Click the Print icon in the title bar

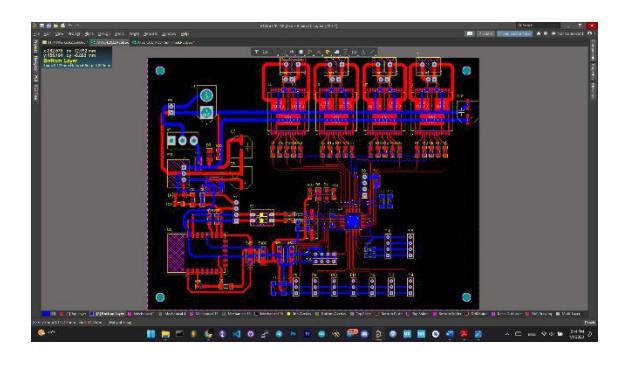[x=63, y=26]
